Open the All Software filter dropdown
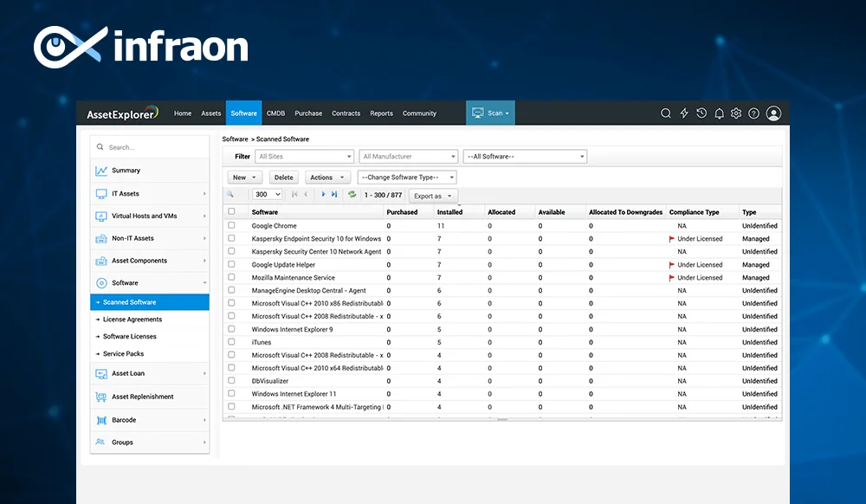 pos(525,157)
